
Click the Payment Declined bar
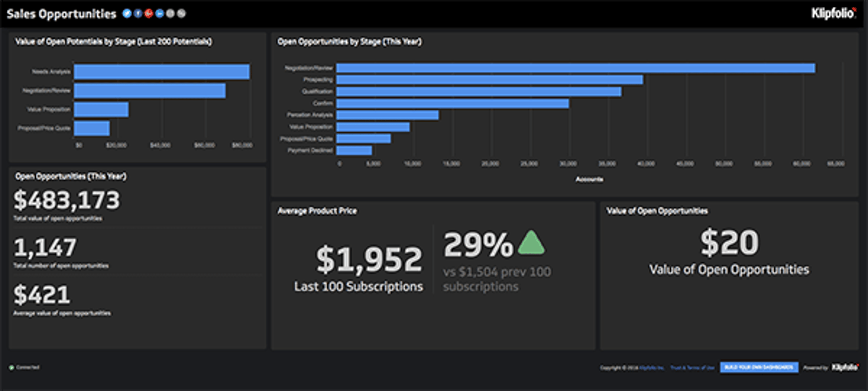click(354, 150)
